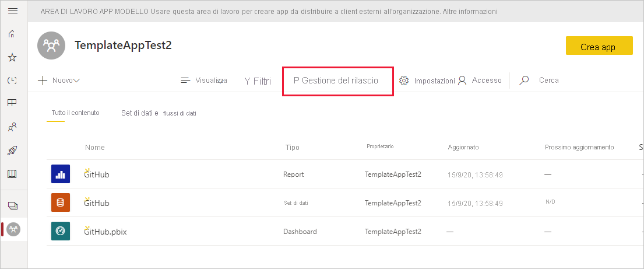Go to Home in the sidebar
This screenshot has width=644, height=269.
12,34
